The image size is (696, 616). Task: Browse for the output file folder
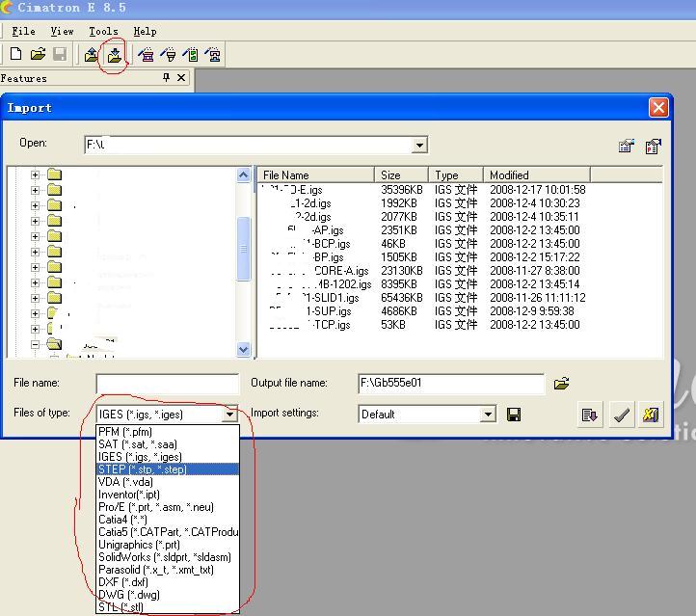561,383
